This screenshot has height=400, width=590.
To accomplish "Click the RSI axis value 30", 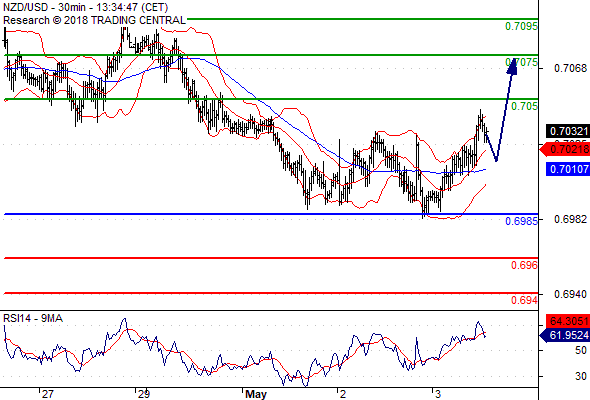I will tap(581, 376).
